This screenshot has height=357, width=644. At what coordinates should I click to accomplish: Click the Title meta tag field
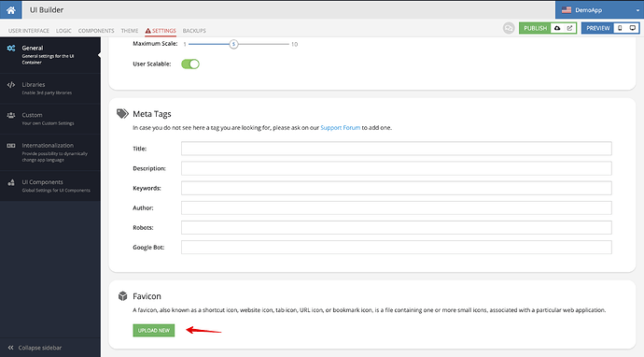click(397, 149)
